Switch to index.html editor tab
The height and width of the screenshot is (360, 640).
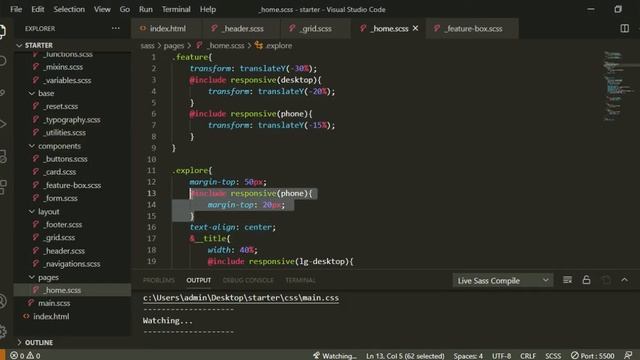pos(167,28)
